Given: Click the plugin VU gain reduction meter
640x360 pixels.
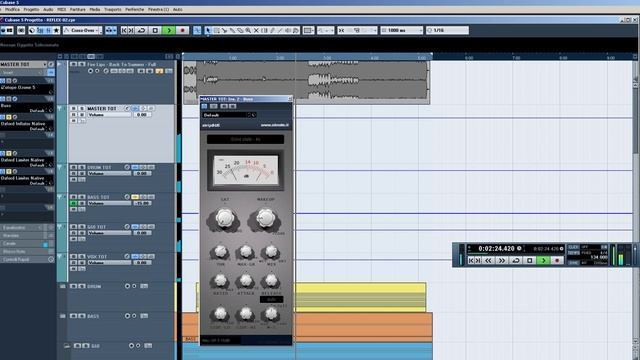Looking at the screenshot, I should point(245,170).
